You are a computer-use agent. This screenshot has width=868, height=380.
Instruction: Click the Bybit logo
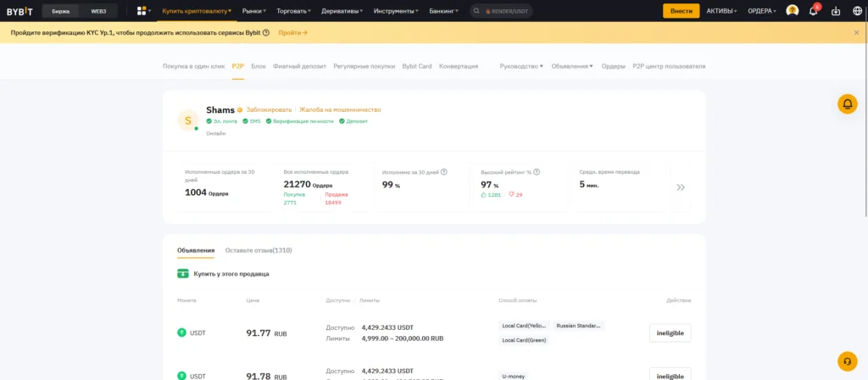pos(19,11)
